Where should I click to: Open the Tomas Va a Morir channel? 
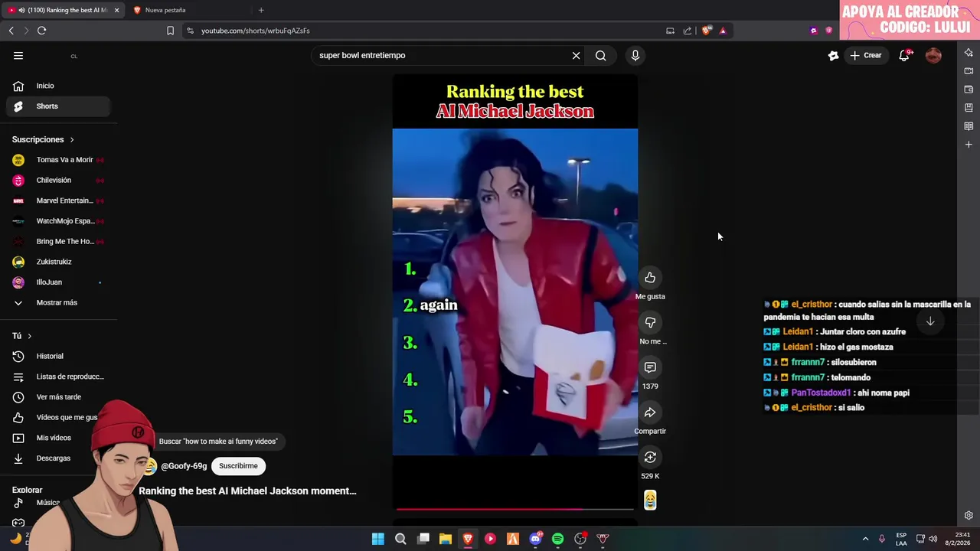click(58, 160)
